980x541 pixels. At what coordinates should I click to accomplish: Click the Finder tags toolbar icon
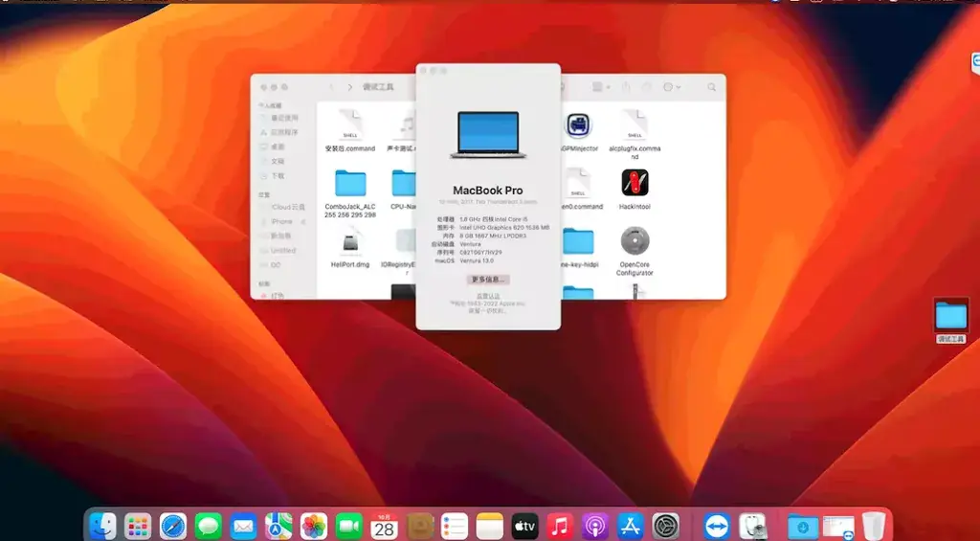coord(646,87)
